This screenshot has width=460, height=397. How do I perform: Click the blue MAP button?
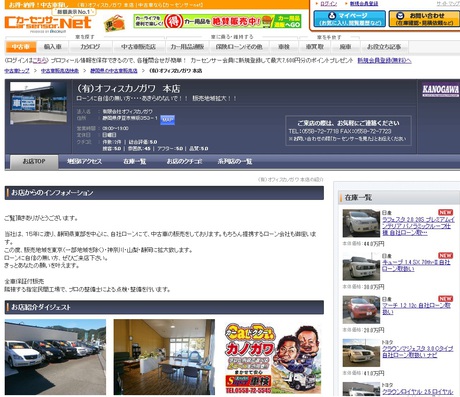point(167,119)
